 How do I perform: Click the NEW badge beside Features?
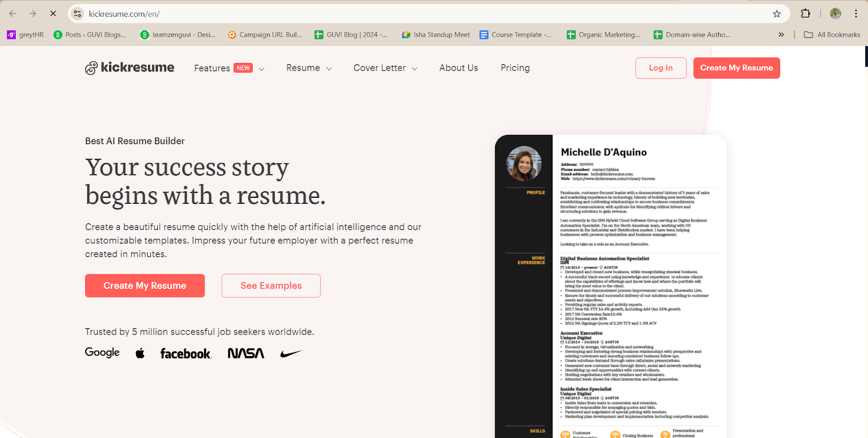pyautogui.click(x=243, y=68)
